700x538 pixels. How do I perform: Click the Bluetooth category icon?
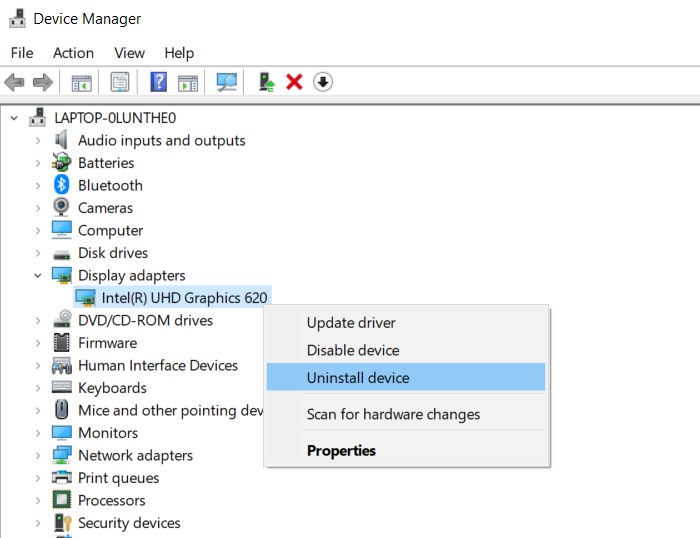click(x=62, y=185)
